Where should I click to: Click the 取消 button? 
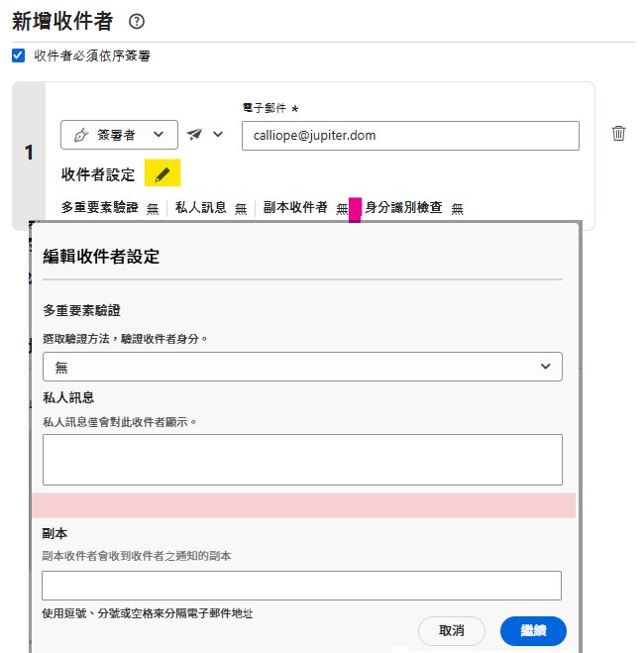click(451, 630)
